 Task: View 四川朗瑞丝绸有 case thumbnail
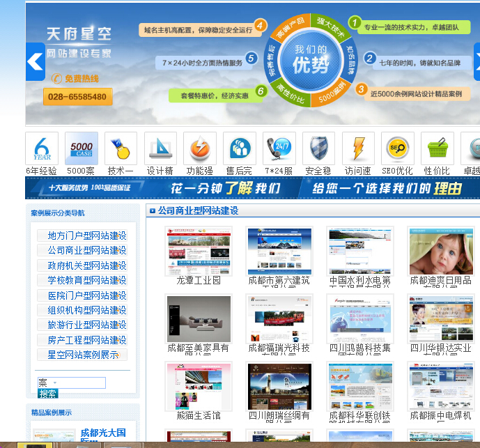[279, 386]
